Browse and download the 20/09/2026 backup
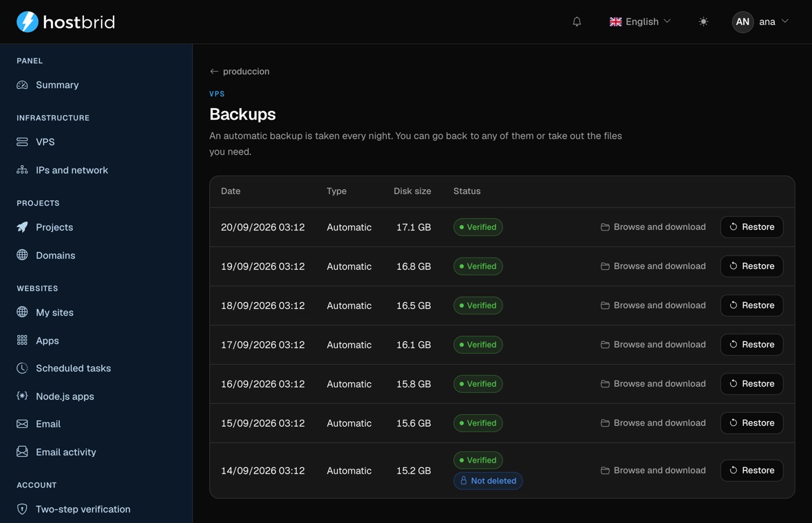This screenshot has height=523, width=812. pos(653,227)
